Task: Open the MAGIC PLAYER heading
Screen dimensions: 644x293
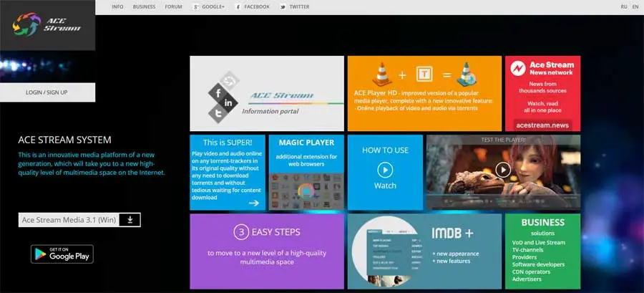Action: coord(306,143)
